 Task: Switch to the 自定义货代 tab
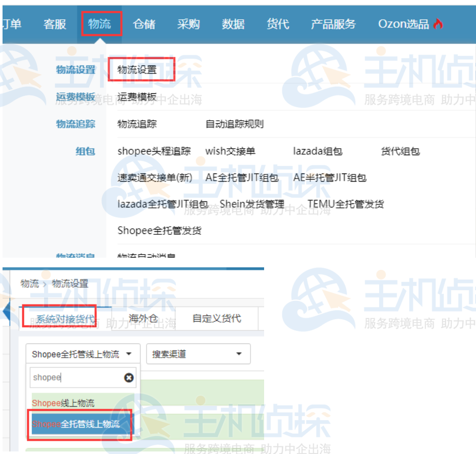tap(217, 319)
